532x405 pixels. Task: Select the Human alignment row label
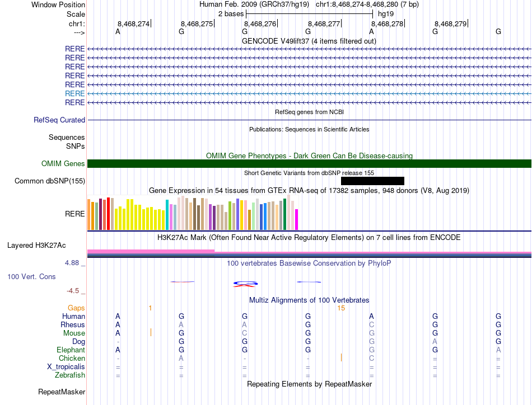(73, 316)
